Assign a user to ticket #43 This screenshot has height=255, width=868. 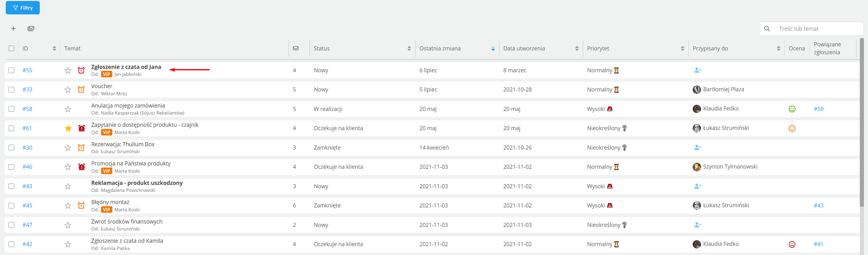(697, 186)
